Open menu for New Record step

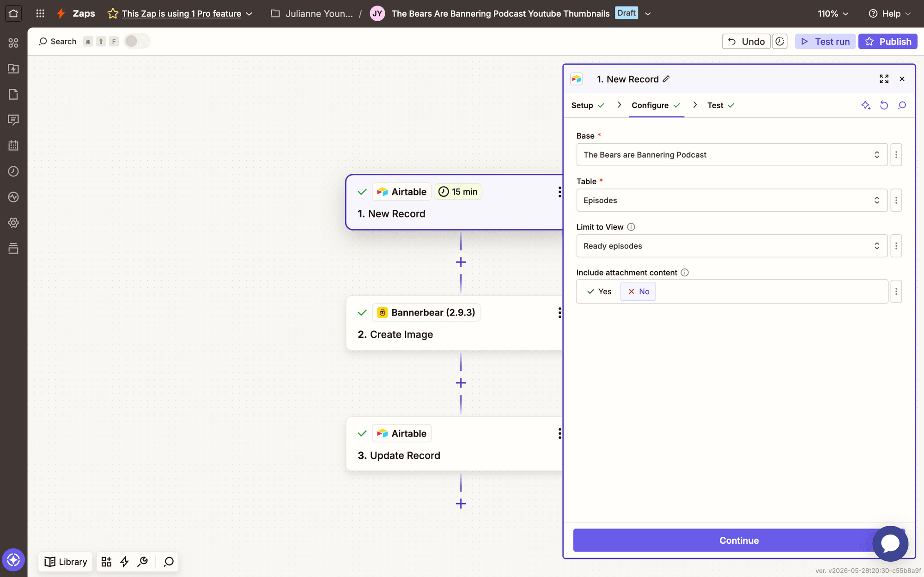point(559,192)
